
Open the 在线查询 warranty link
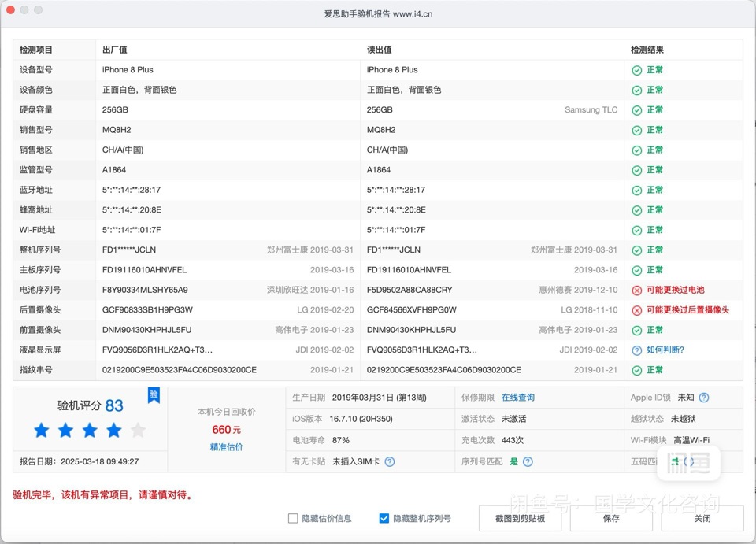[518, 398]
